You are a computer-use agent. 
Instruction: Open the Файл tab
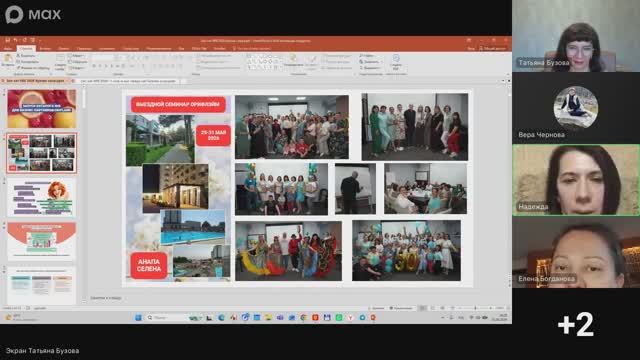coord(8,48)
